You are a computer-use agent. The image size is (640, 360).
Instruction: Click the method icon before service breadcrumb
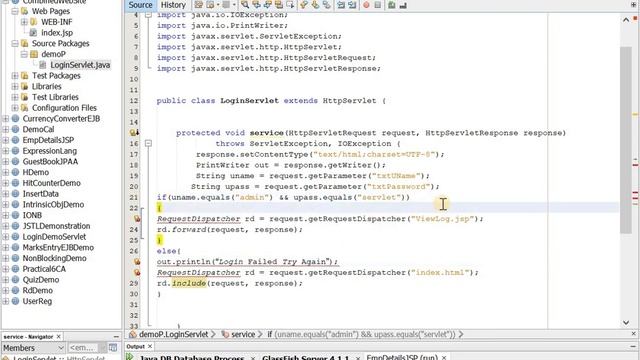click(225, 334)
